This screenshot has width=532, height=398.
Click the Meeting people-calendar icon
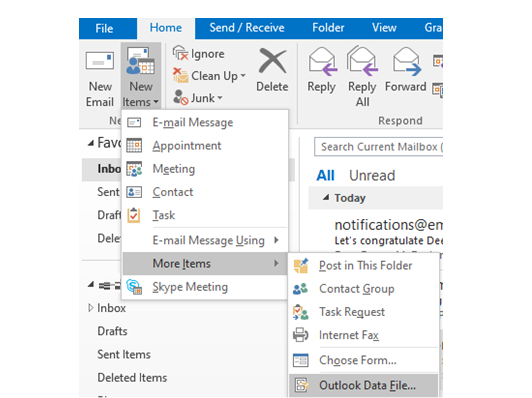134,169
